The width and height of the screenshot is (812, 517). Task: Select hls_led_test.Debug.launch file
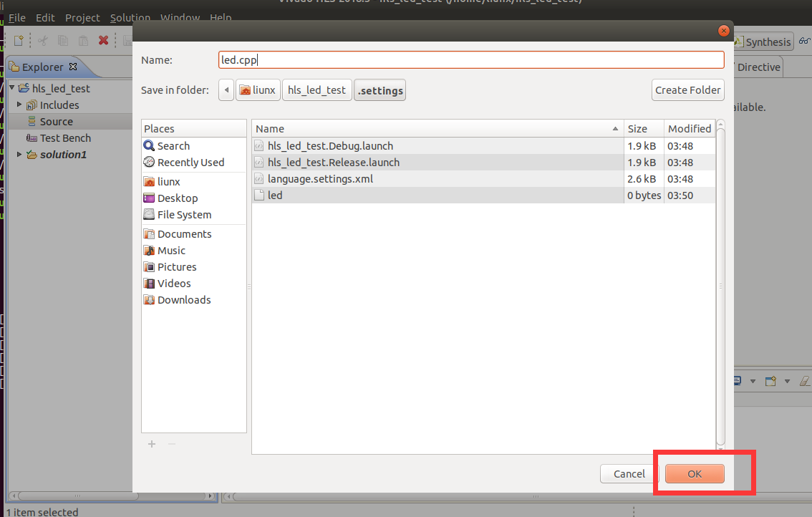pos(483,146)
